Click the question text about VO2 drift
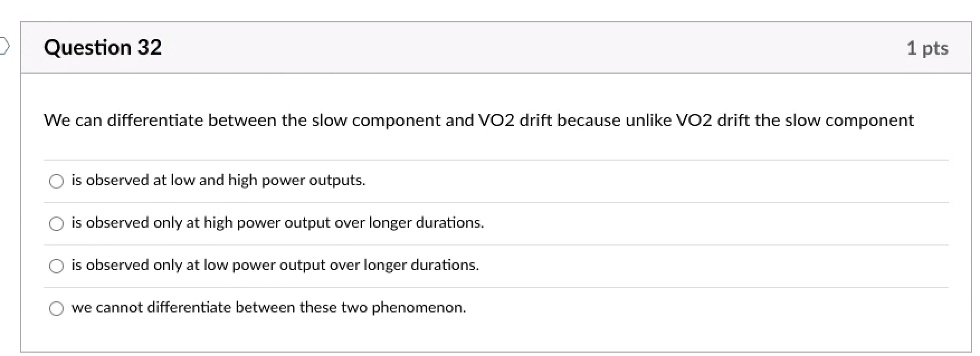The image size is (980, 356). pyautogui.click(x=478, y=120)
